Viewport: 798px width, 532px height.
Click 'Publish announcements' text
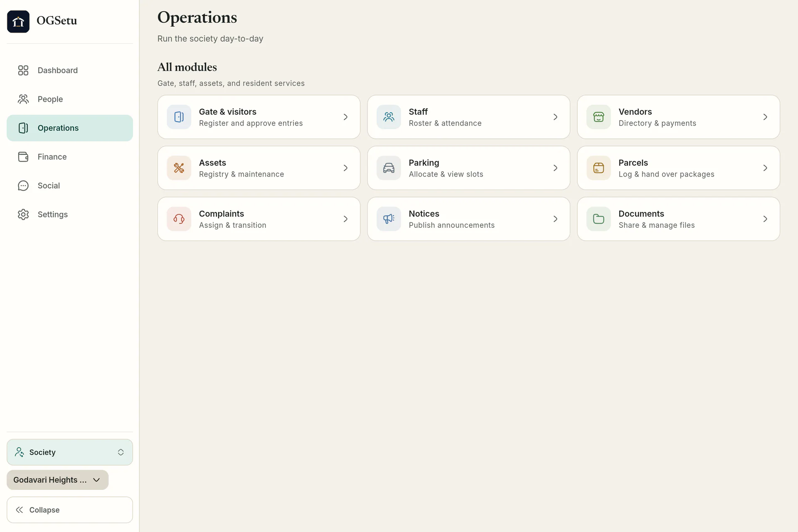(x=452, y=225)
